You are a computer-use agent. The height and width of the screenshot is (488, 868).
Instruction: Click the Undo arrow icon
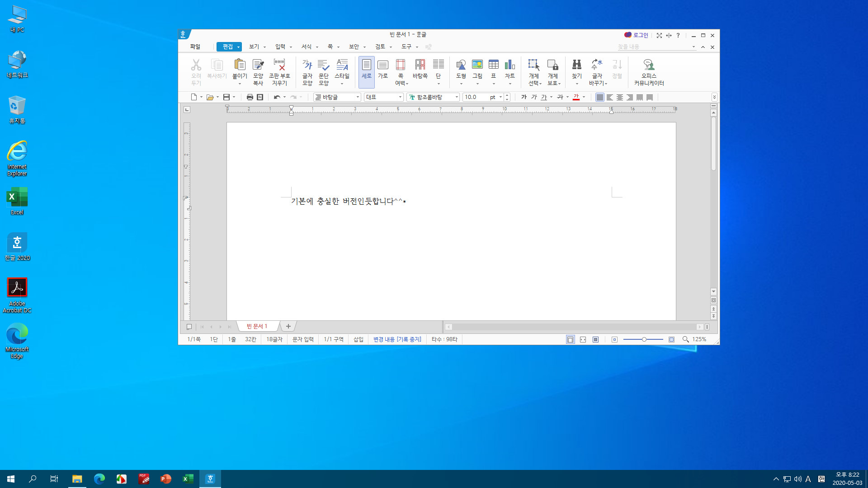[277, 97]
